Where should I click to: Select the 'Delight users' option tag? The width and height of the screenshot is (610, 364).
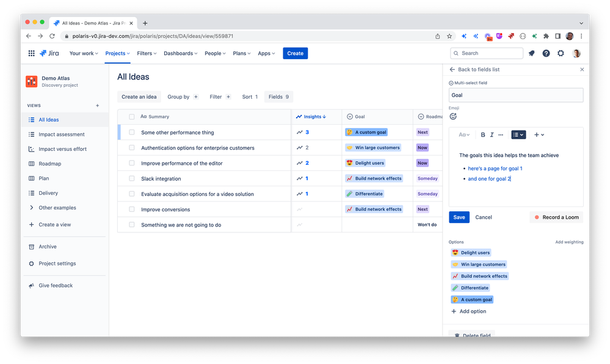471,253
